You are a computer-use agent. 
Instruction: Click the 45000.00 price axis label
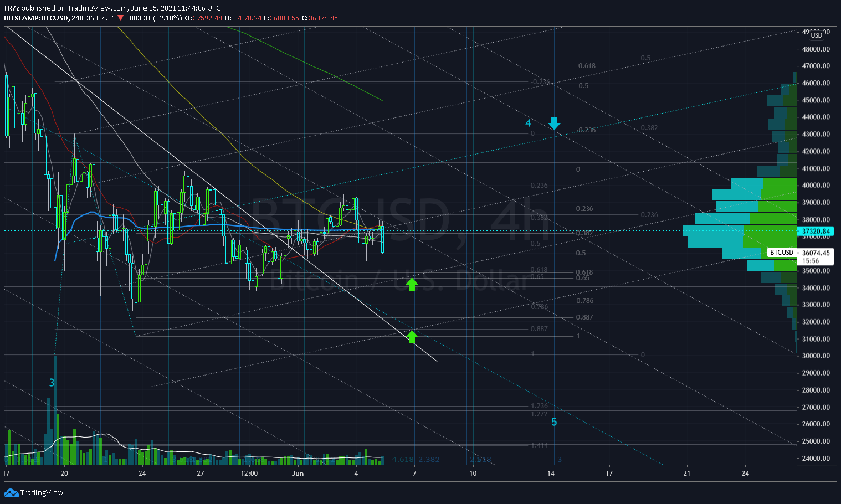coord(816,100)
